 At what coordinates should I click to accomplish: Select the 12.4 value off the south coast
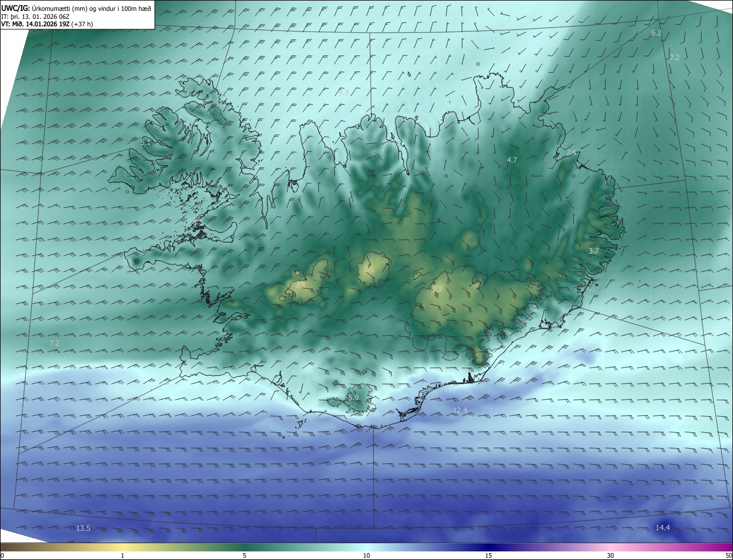click(460, 411)
